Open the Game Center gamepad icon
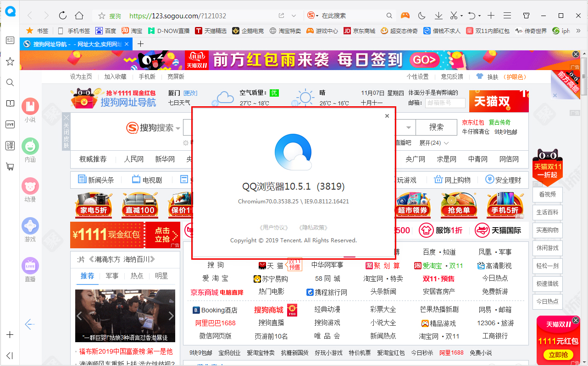The width and height of the screenshot is (588, 366). click(x=405, y=15)
